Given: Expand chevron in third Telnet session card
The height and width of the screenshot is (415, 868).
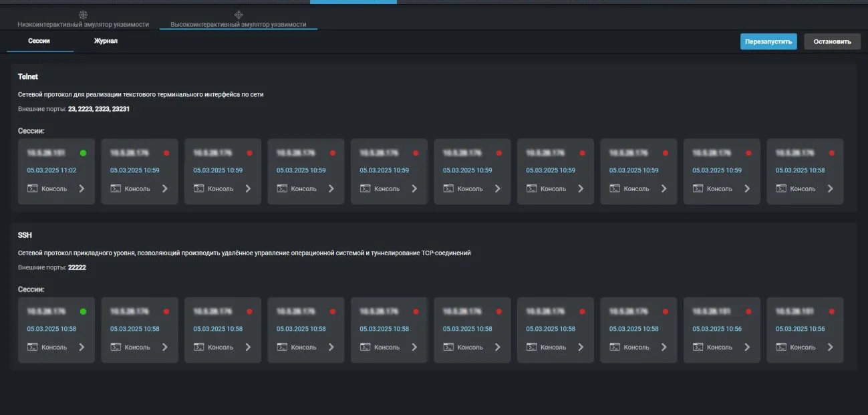Looking at the screenshot, I should coord(248,188).
